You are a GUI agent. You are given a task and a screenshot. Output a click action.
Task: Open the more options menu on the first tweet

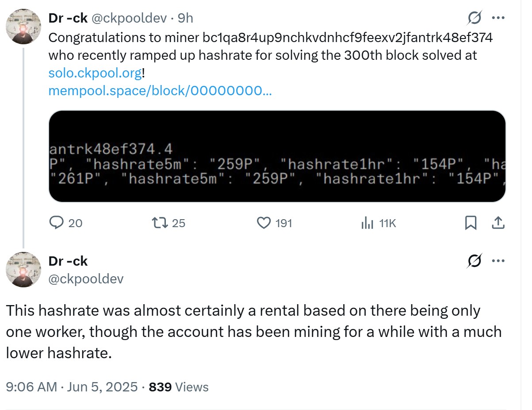click(498, 18)
